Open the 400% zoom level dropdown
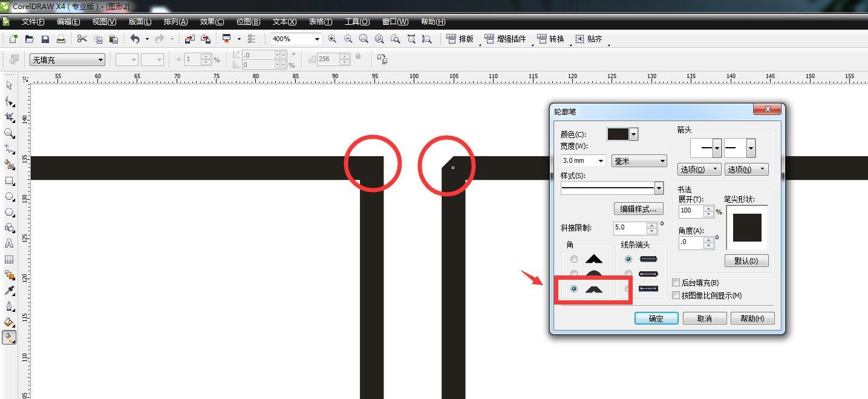This screenshot has width=868, height=399. click(316, 39)
